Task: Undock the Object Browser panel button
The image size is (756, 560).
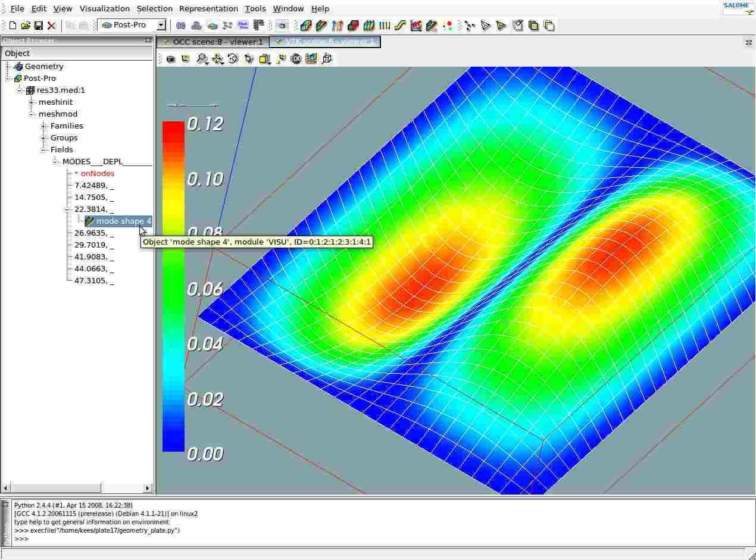Action: [148, 40]
